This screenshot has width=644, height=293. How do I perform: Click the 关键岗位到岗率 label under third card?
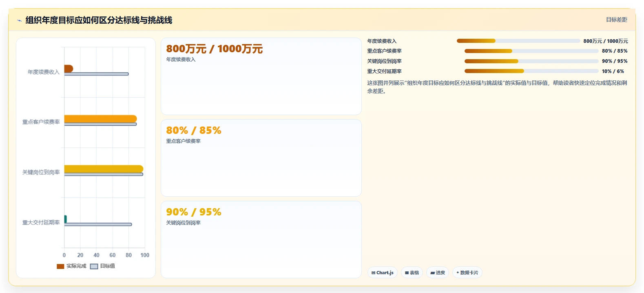click(183, 223)
